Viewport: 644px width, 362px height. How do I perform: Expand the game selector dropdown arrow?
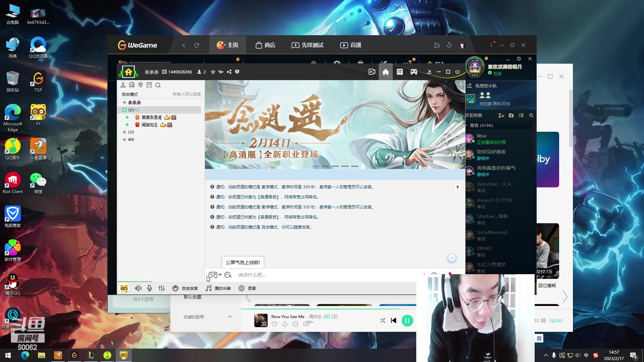tap(220, 275)
